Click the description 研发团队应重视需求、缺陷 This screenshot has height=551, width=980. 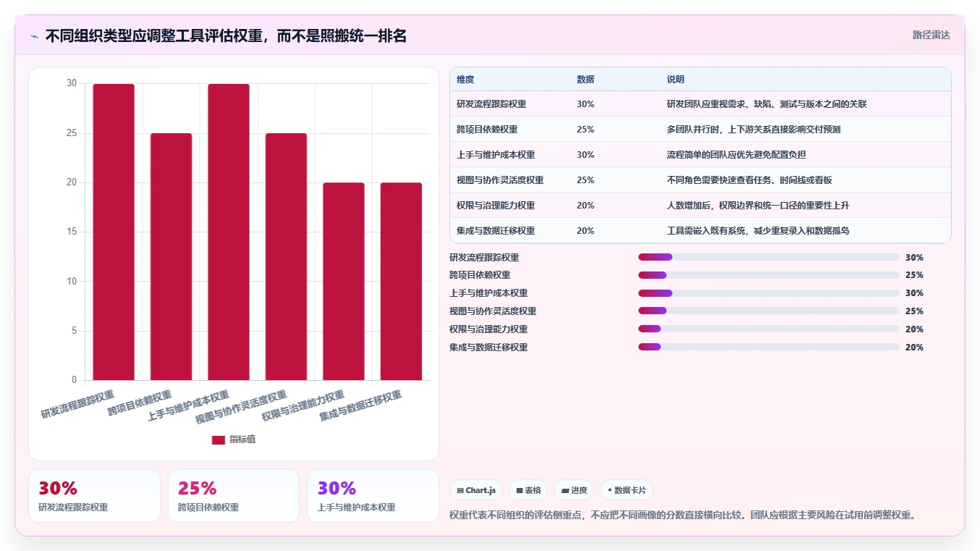[x=766, y=104]
